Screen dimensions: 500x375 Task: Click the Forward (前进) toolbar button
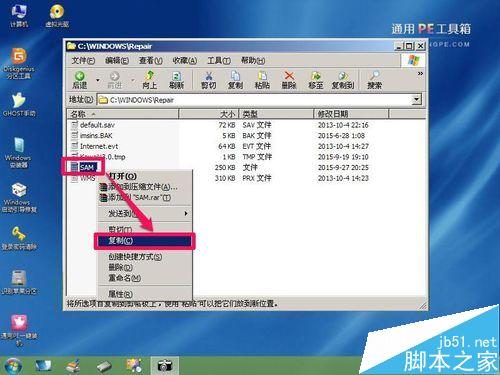[x=114, y=80]
